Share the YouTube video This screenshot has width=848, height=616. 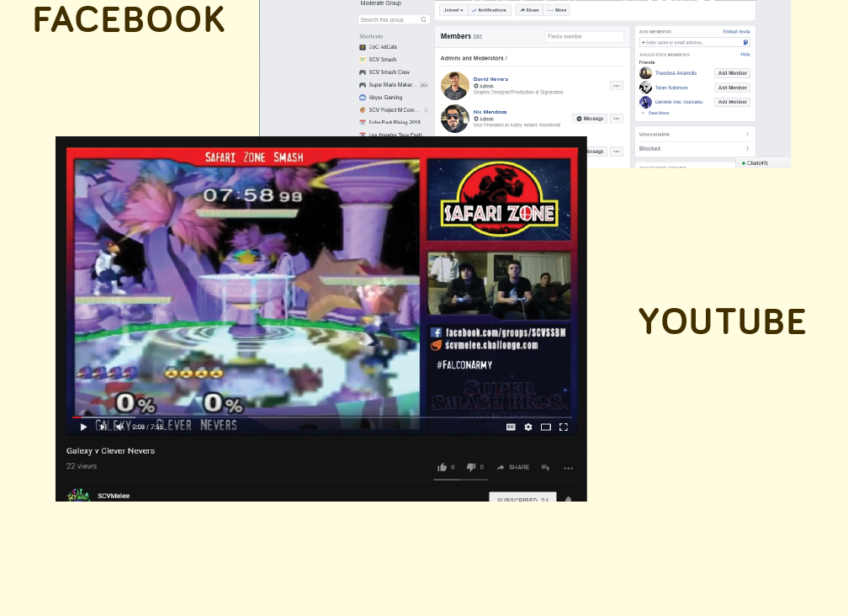tap(512, 467)
